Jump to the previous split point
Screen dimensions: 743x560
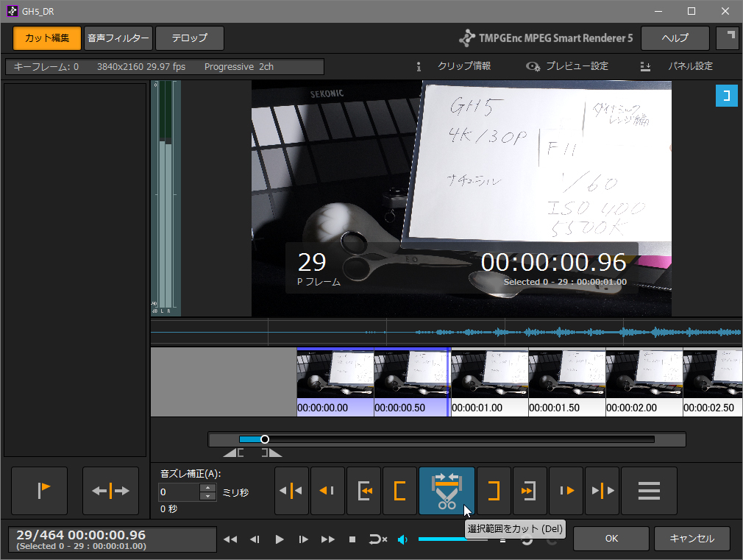tap(291, 491)
